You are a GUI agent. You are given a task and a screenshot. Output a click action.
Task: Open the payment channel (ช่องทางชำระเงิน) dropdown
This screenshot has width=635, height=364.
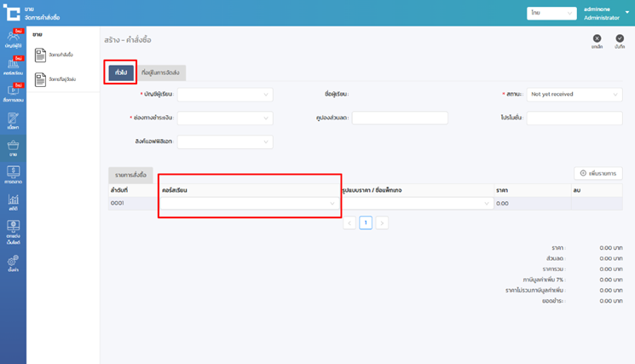225,118
